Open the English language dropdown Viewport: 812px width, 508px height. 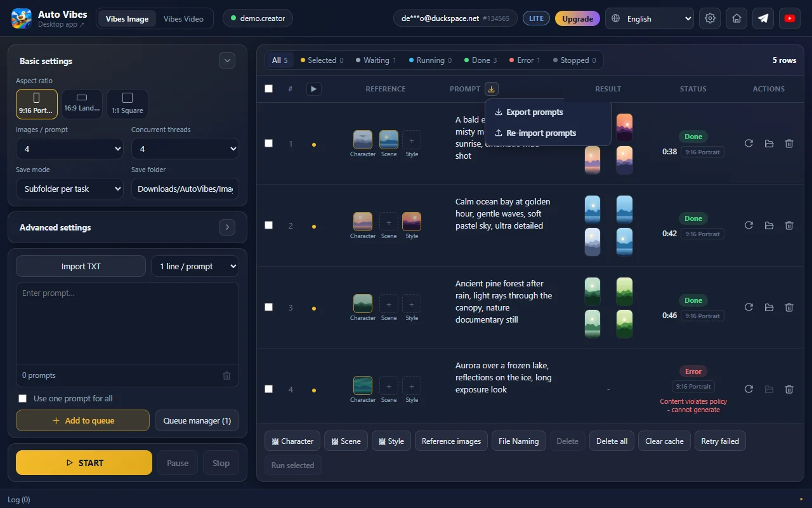click(650, 18)
